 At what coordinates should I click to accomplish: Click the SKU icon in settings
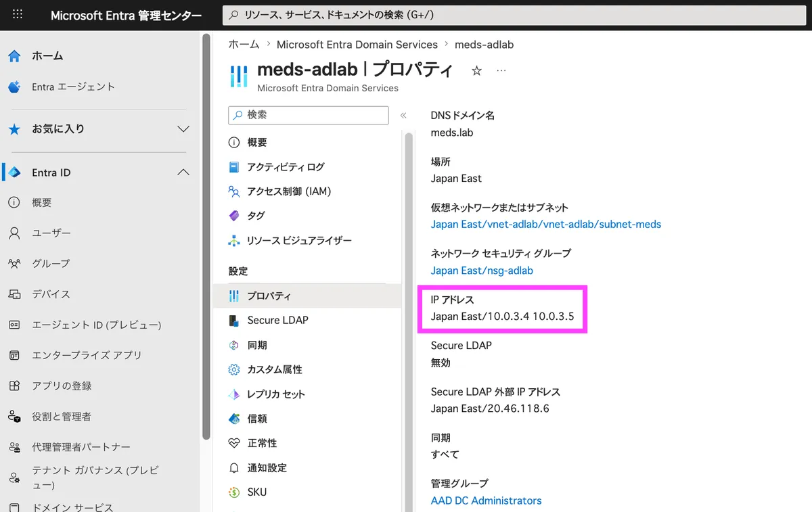coord(234,492)
